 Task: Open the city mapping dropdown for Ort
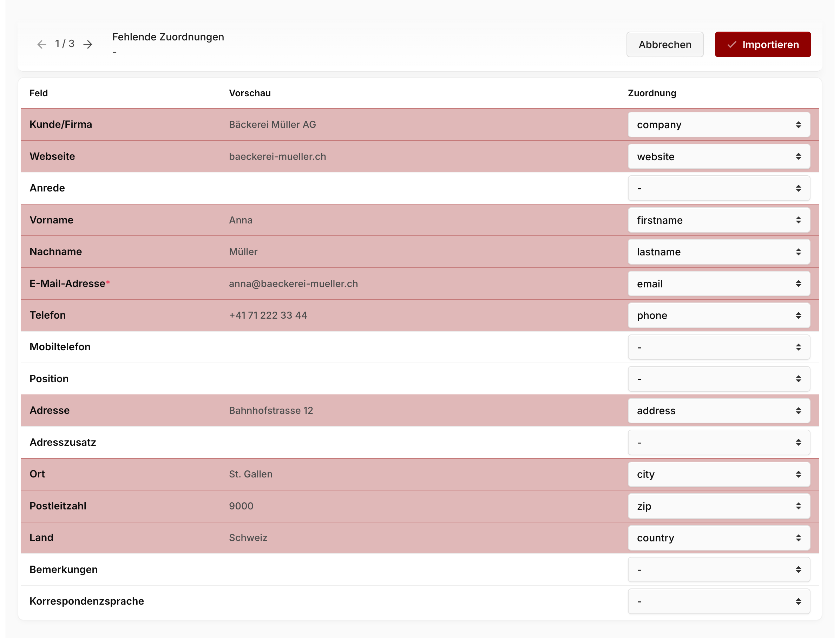tap(719, 474)
